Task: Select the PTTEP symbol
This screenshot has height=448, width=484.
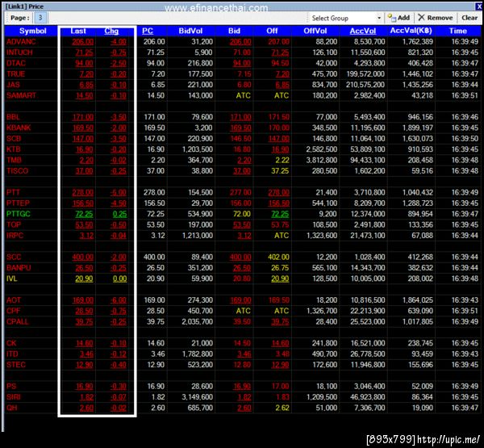Action: [x=18, y=203]
